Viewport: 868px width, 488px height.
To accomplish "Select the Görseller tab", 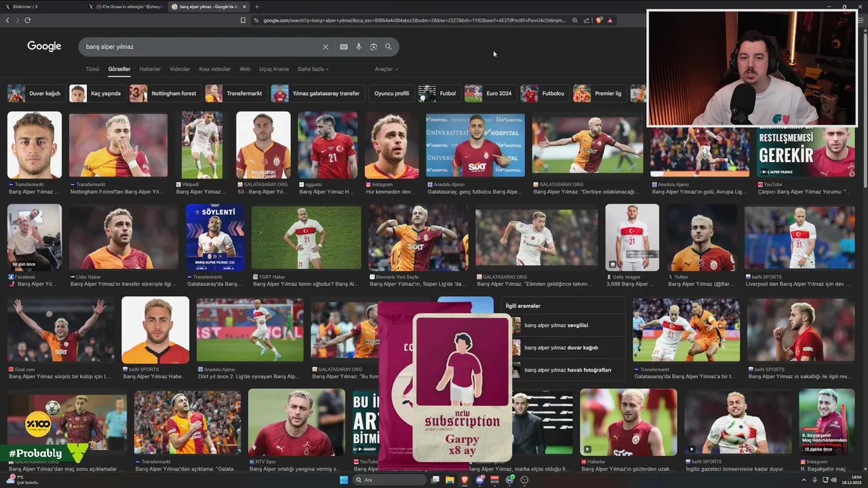I will click(x=119, y=69).
